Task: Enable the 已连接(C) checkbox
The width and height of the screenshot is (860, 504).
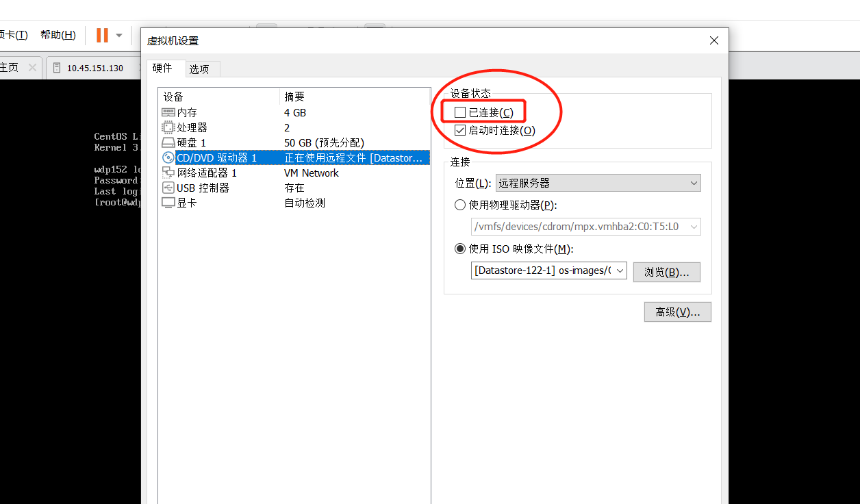Action: pyautogui.click(x=460, y=112)
